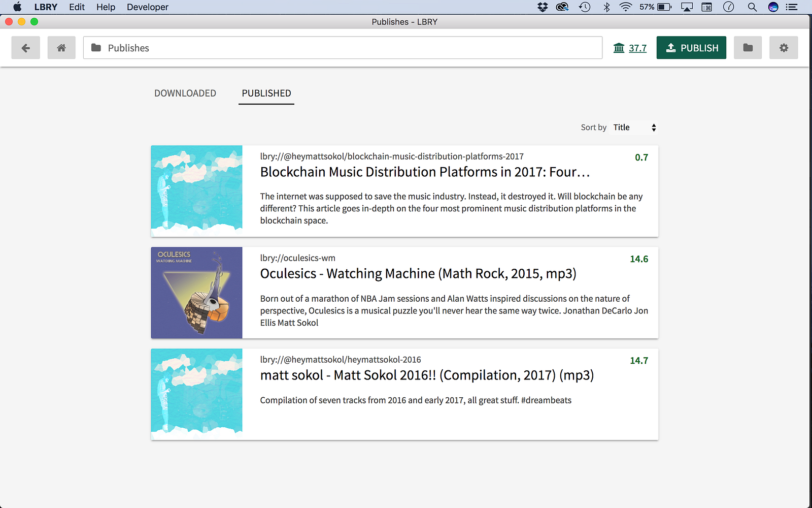
Task: Open settings with the gear icon
Action: [x=784, y=48]
